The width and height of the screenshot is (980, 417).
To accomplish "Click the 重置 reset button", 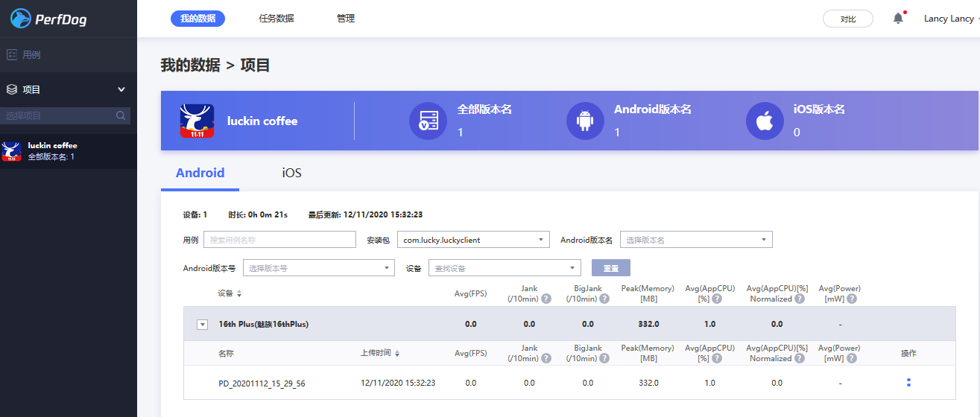I will 611,268.
